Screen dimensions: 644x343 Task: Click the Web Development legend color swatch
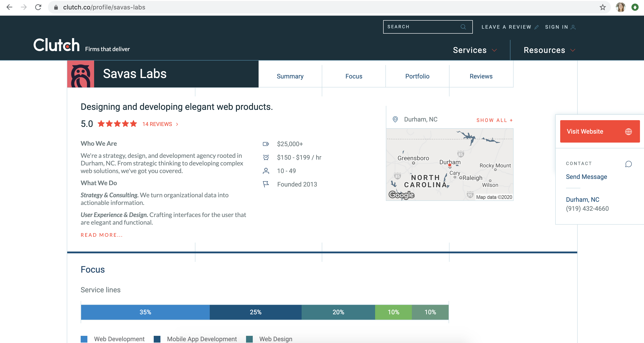(84, 339)
